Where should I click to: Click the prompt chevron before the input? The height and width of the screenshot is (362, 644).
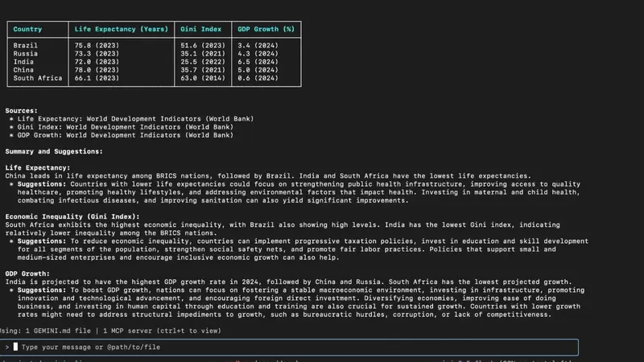pos(7,347)
